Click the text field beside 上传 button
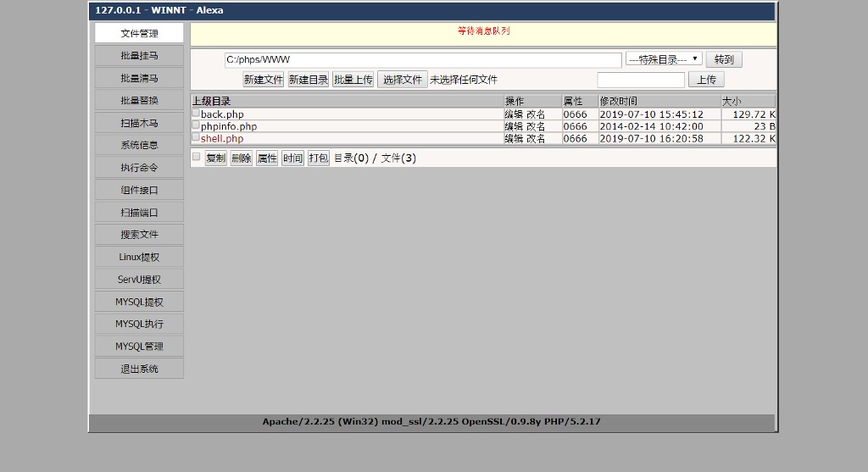 (x=640, y=80)
